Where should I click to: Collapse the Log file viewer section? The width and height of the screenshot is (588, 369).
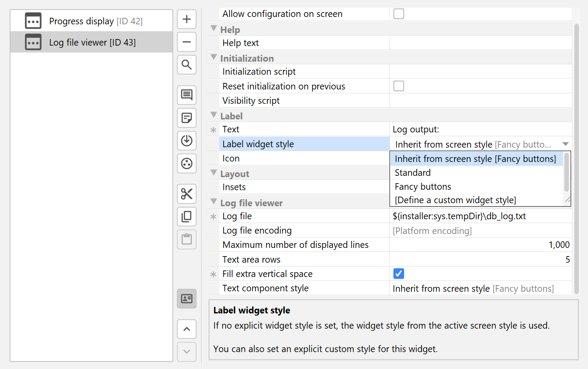tap(213, 202)
